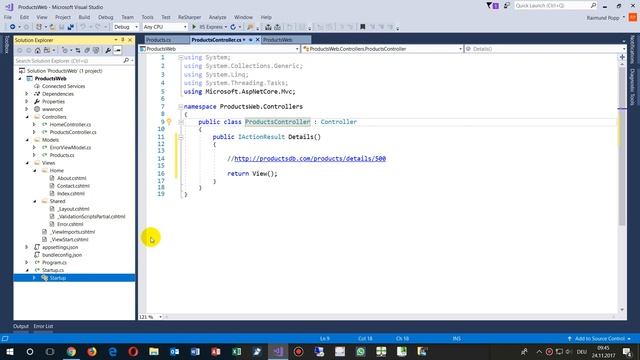Click the Solution Explorer Home icon

[x=38, y=50]
